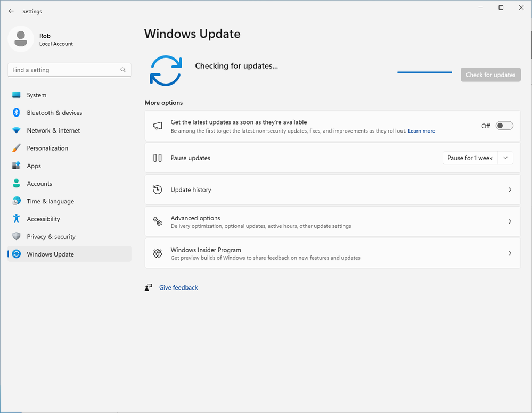532x413 pixels.
Task: Click the megaphone icon for latest updates
Action: [158, 126]
